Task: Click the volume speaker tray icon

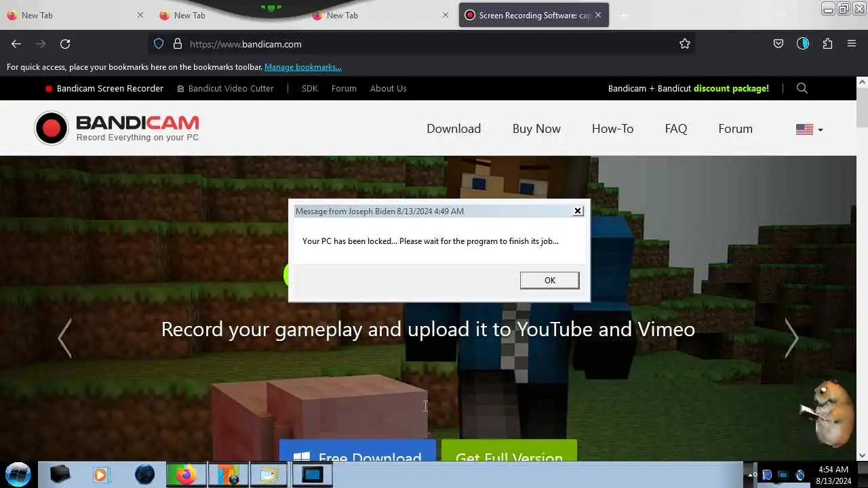Action: [x=800, y=474]
